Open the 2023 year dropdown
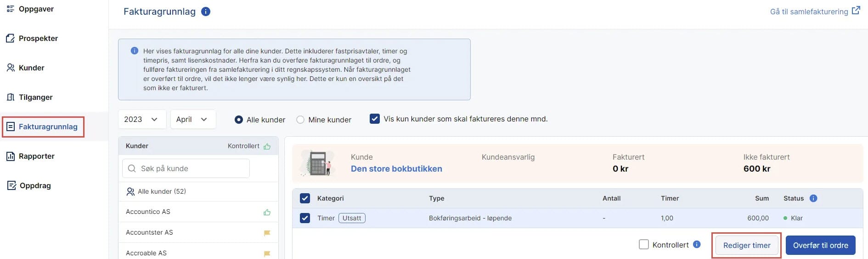This screenshot has height=259, width=868. pyautogui.click(x=141, y=119)
